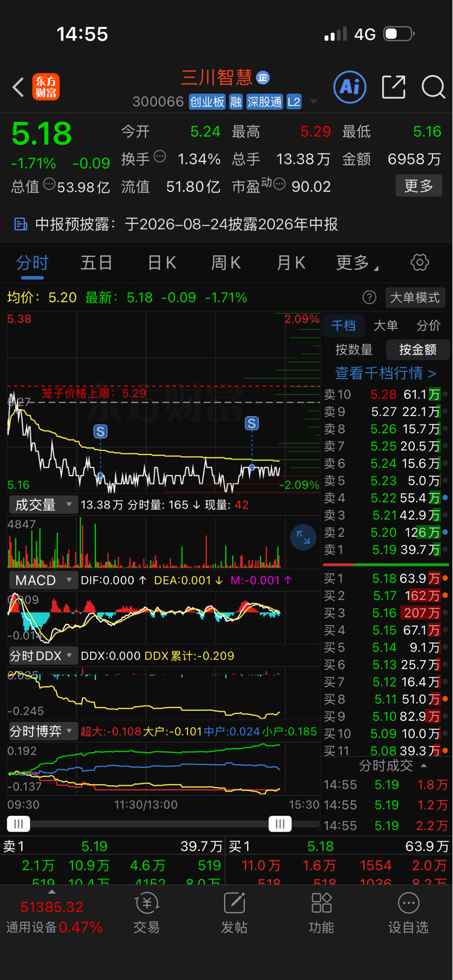
Task: Open MACD indicator dropdown
Action: [43, 580]
